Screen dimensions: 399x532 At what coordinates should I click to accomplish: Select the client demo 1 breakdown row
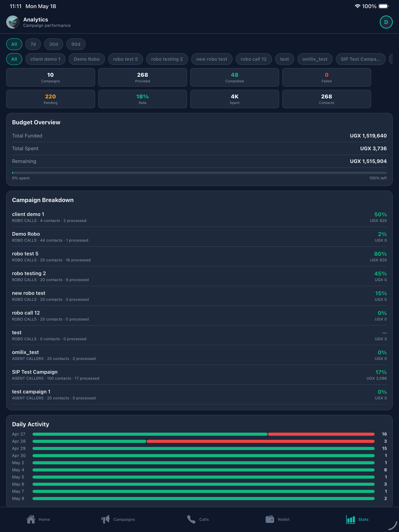(x=199, y=217)
